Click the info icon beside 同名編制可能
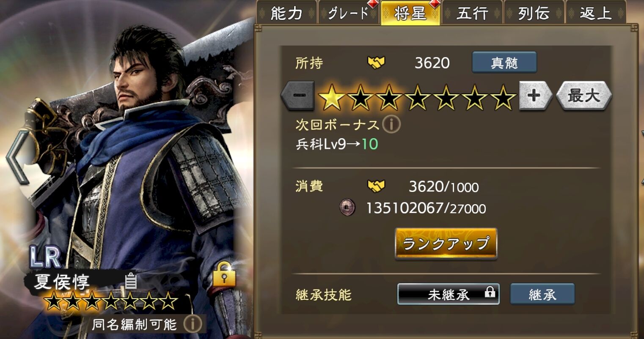 tap(192, 324)
